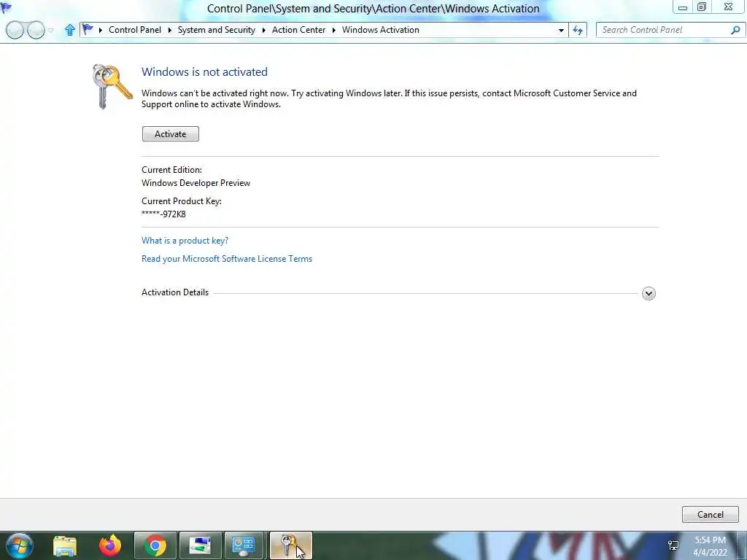Open 'What is a product key?' link

(x=185, y=241)
